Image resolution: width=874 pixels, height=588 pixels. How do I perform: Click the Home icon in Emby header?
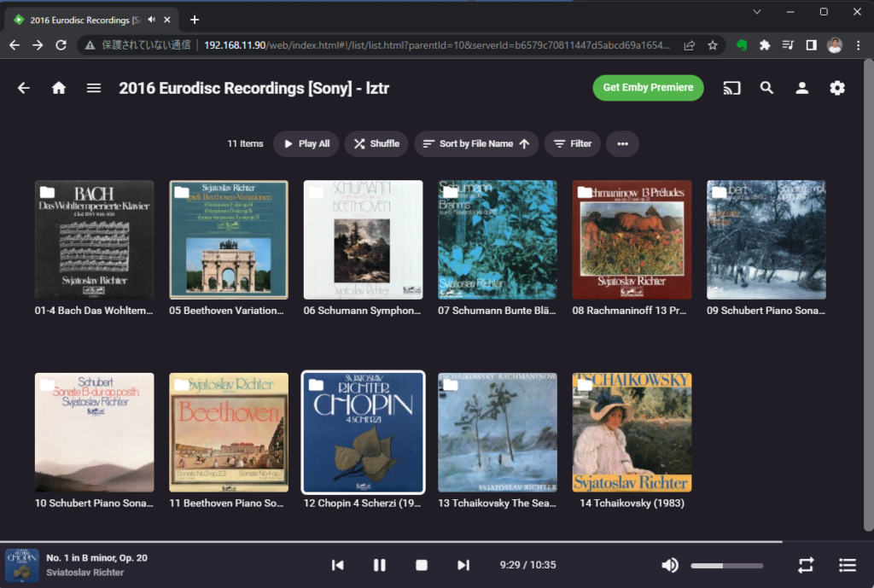click(59, 88)
